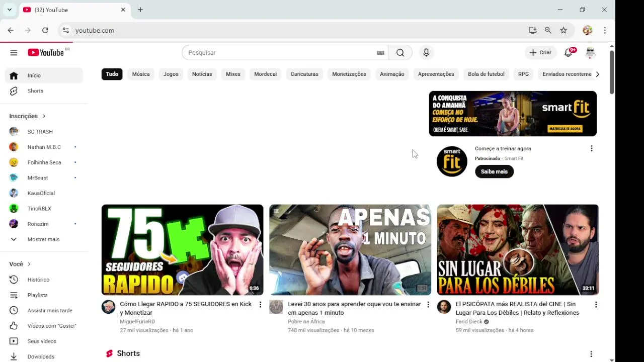Click the Criar button
Viewport: 644px width, 362px height.
tap(540, 53)
